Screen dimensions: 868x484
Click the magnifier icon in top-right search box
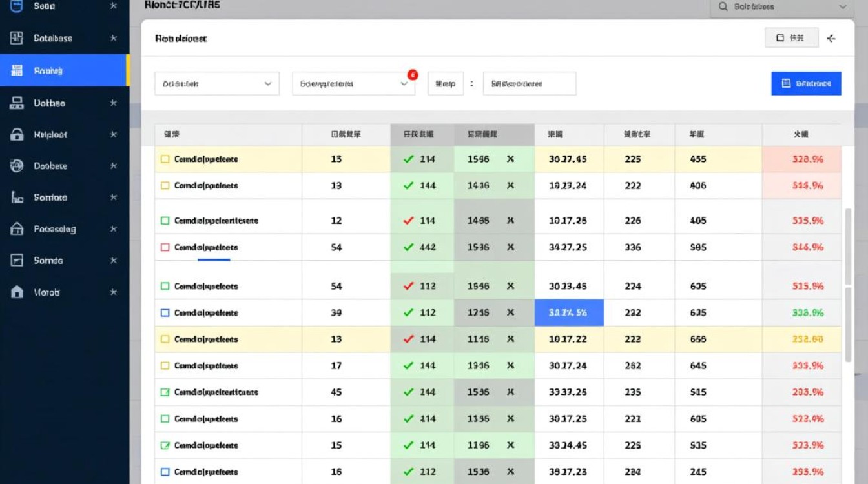[723, 6]
